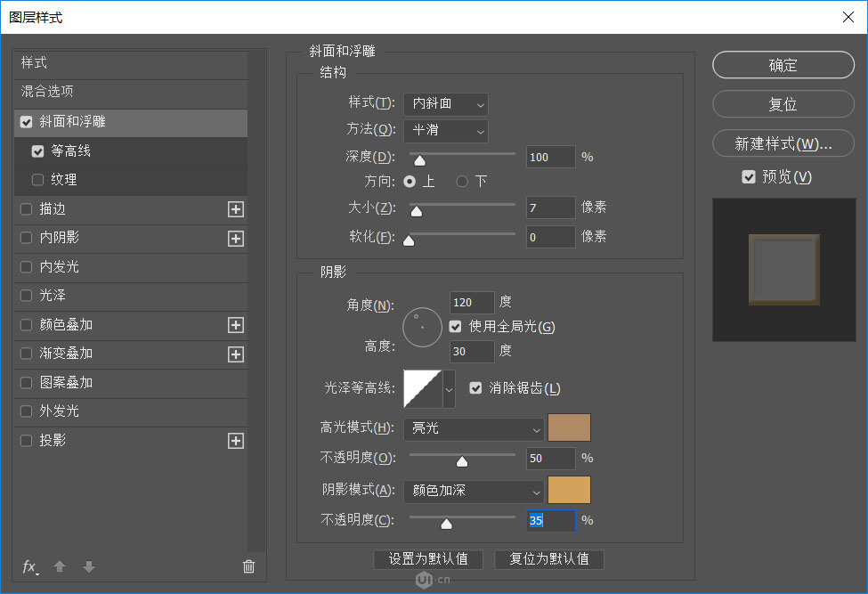This screenshot has width=868, height=594.
Task: Toggle the 预览 checkbox
Action: point(749,177)
